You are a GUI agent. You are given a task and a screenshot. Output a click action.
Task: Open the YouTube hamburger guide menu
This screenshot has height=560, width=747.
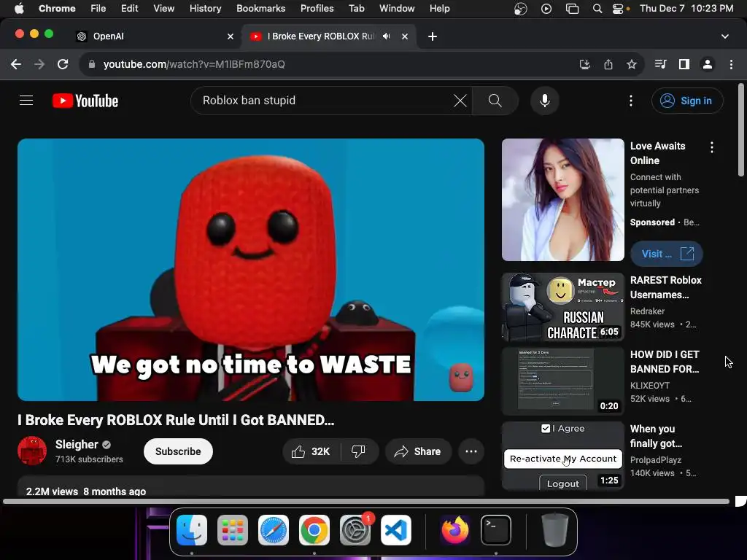[x=26, y=101]
